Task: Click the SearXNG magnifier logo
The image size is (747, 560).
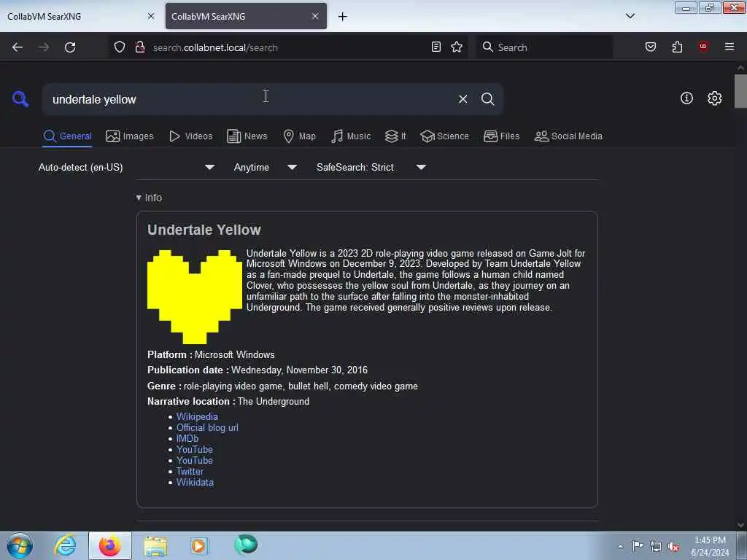Action: point(20,99)
